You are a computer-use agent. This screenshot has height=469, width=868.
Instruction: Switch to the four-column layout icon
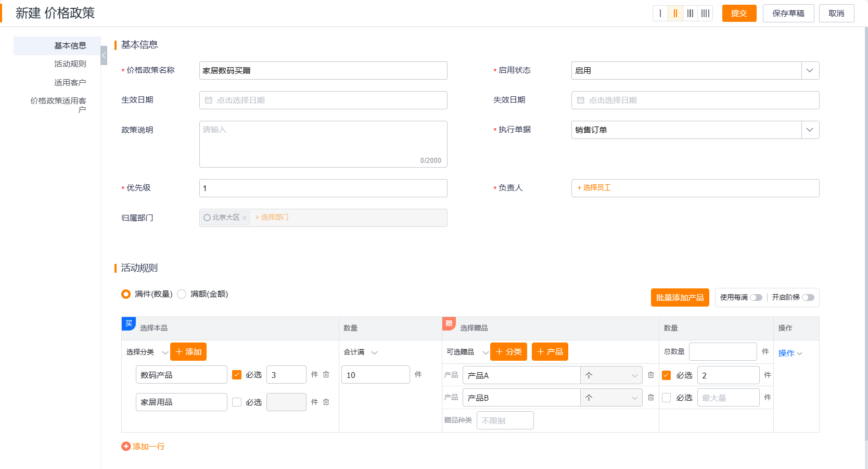(x=705, y=13)
